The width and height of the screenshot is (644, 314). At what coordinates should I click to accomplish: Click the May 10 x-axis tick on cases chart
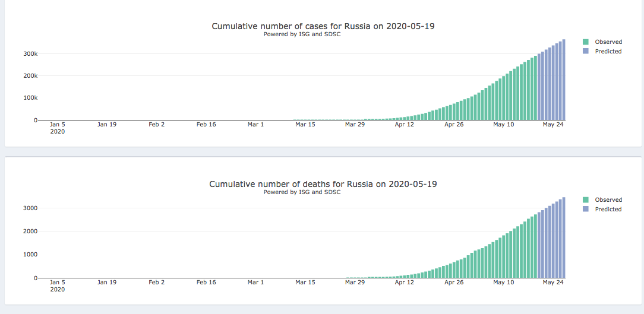(x=503, y=125)
